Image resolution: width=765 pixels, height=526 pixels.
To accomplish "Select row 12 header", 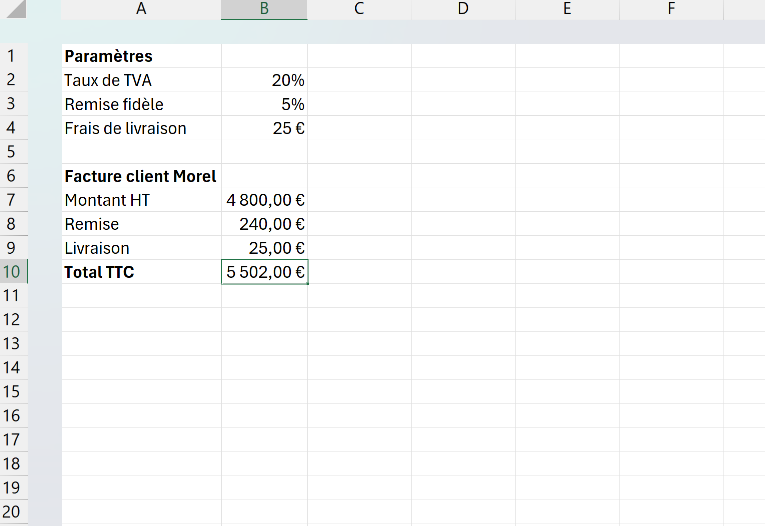I will coord(14,320).
